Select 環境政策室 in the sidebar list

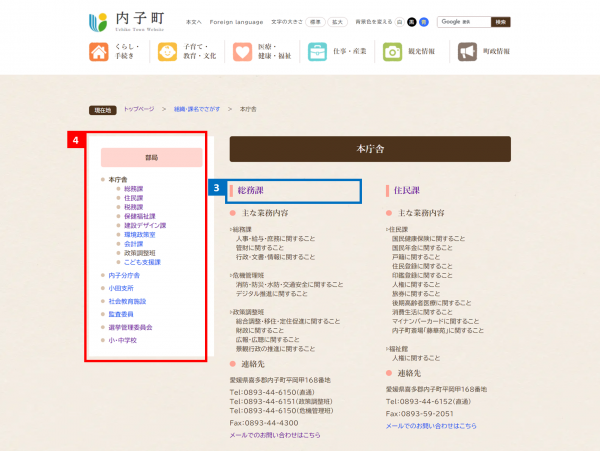point(140,234)
